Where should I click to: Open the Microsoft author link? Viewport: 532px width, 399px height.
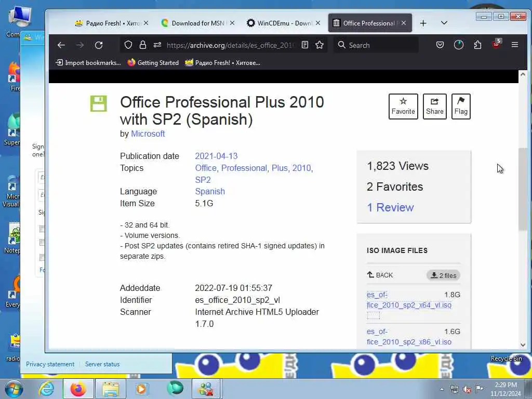(x=148, y=134)
